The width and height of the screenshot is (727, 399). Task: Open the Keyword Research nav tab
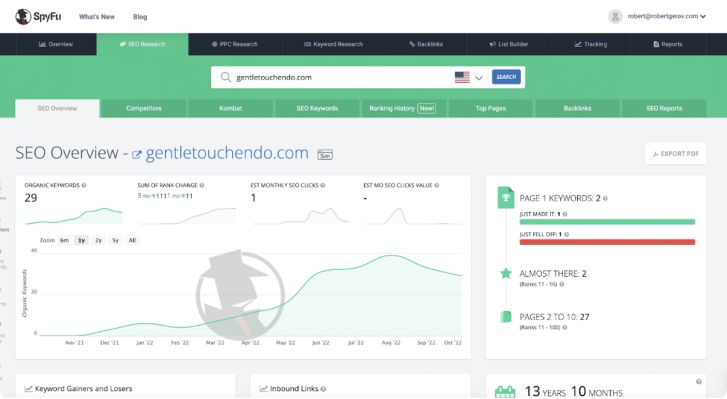click(x=333, y=44)
